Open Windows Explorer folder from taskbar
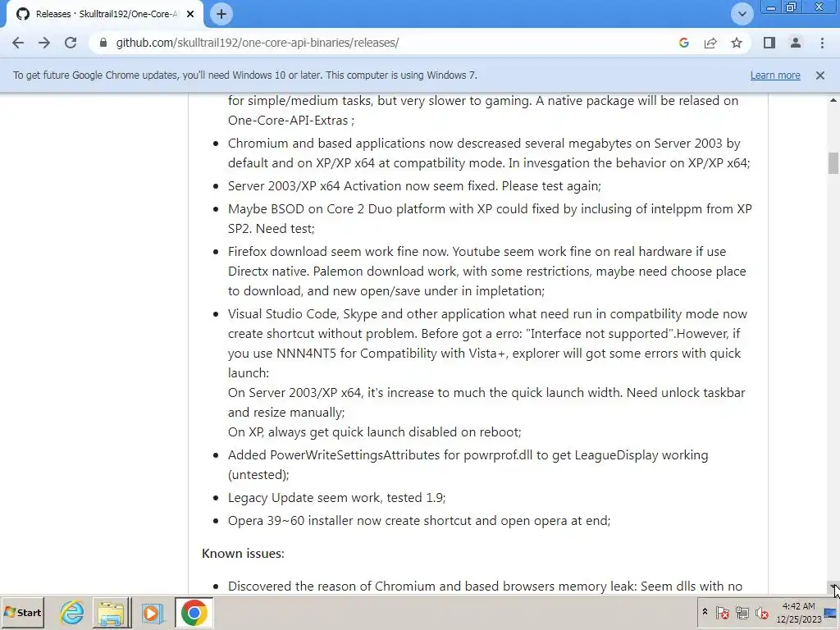Image resolution: width=840 pixels, height=630 pixels. pyautogui.click(x=112, y=612)
